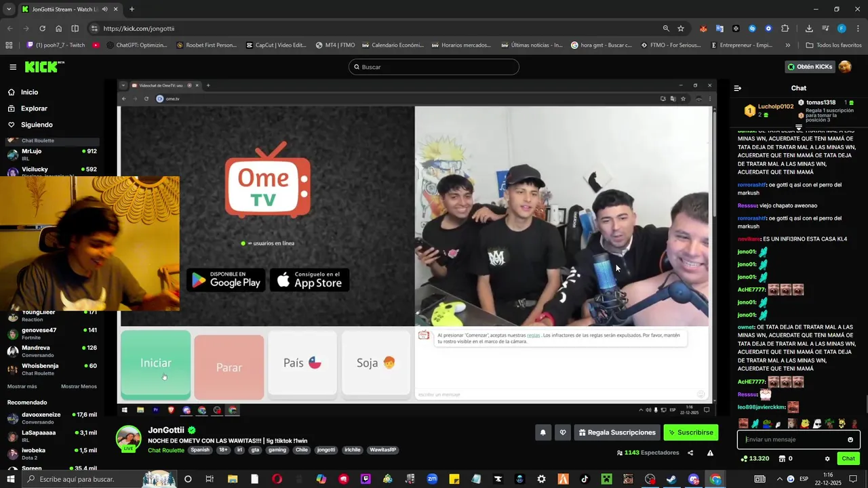Click the Obtén KICKs button

pyautogui.click(x=809, y=66)
